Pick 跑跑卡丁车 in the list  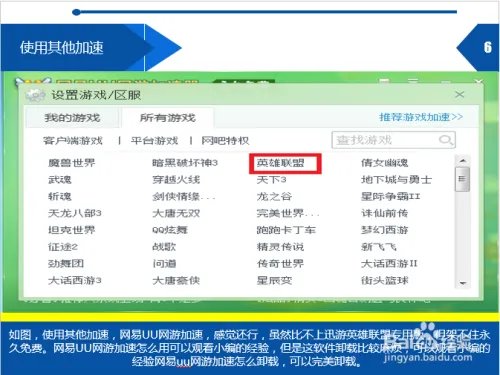pyautogui.click(x=286, y=230)
